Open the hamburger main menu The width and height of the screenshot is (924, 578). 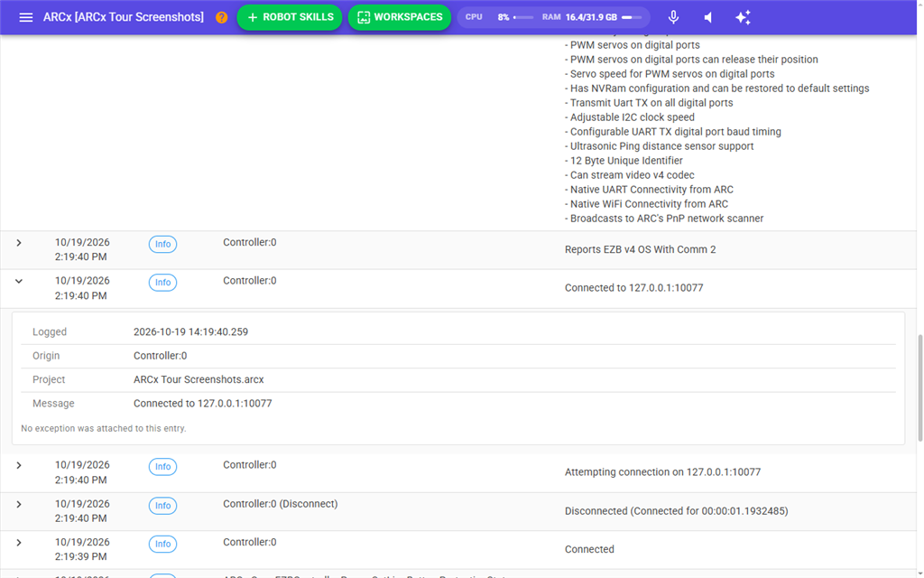coord(26,17)
